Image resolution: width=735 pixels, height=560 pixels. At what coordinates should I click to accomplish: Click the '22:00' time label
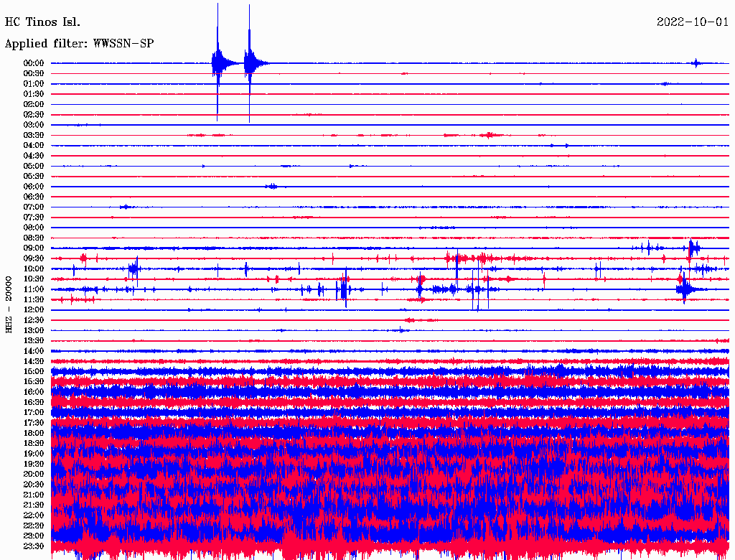pyautogui.click(x=34, y=515)
